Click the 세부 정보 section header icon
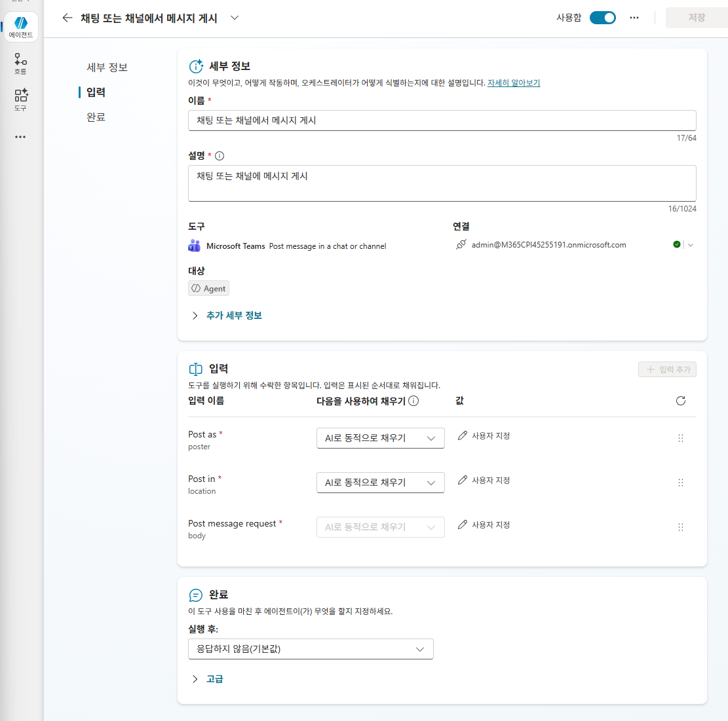 coord(196,66)
